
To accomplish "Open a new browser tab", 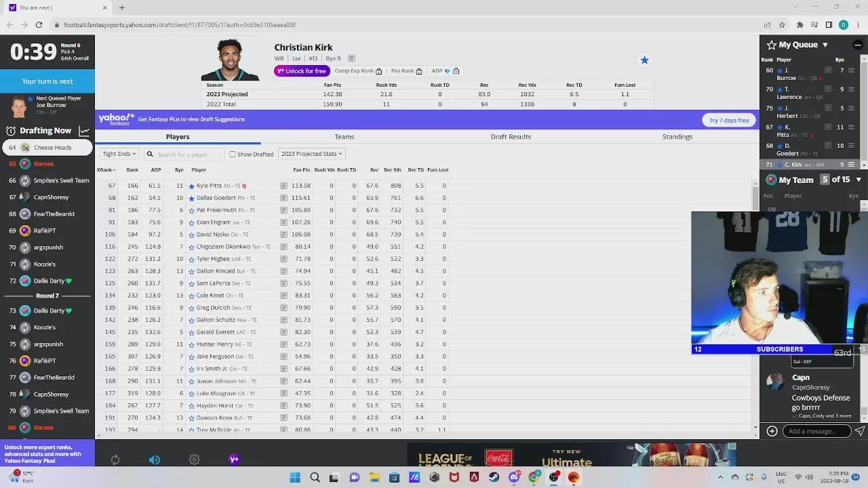I will 122,7.
